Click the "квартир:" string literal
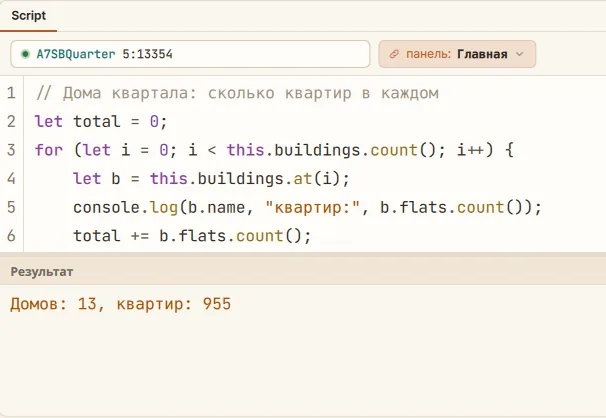Screen dimensions: 606x418 coord(313,207)
